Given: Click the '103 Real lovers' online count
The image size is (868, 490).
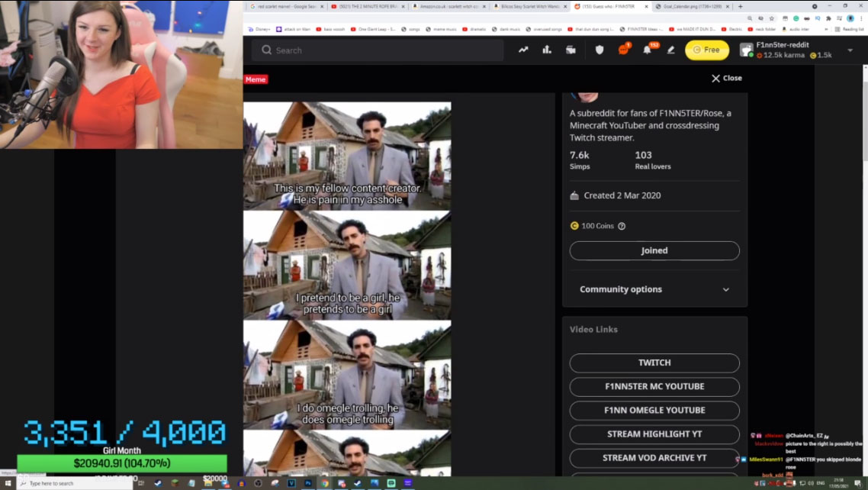Looking at the screenshot, I should click(653, 160).
